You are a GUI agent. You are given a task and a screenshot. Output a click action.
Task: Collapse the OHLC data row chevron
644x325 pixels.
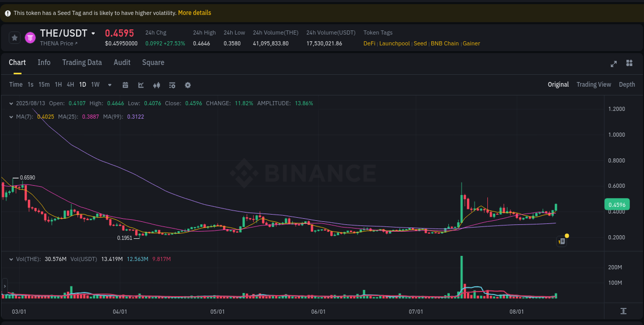click(11, 103)
